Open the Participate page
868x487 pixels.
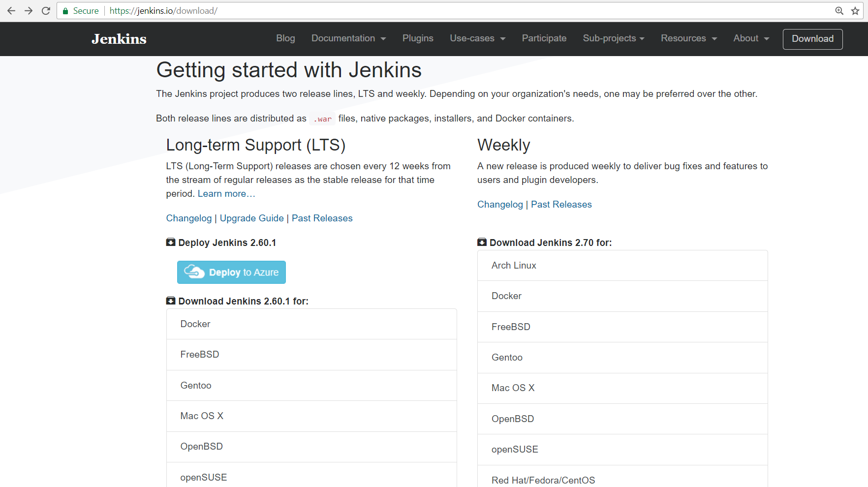tap(544, 38)
